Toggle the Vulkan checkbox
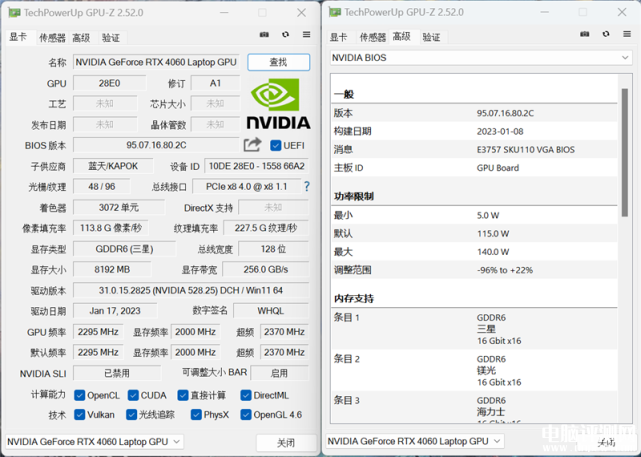The width and height of the screenshot is (641, 457). 79,415
